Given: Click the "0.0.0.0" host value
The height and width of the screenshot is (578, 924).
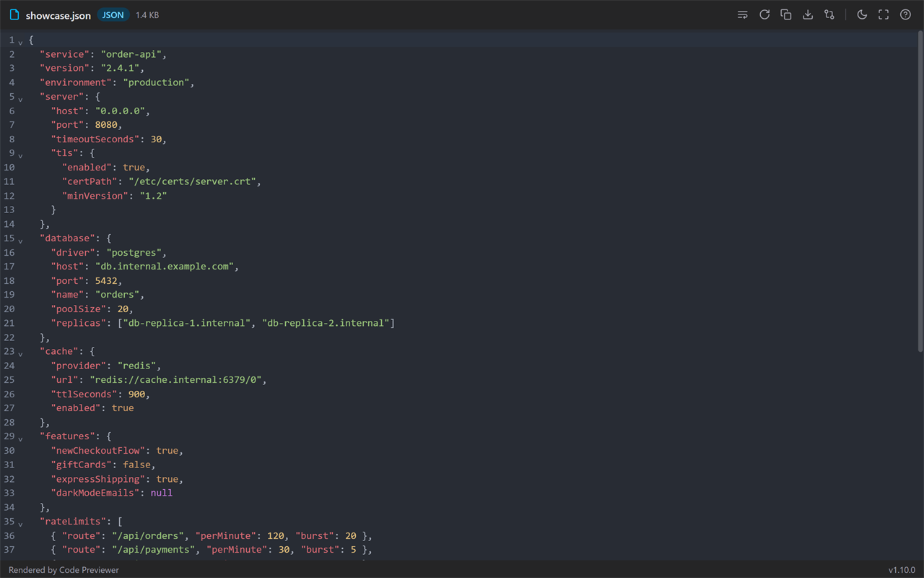Looking at the screenshot, I should (x=120, y=111).
